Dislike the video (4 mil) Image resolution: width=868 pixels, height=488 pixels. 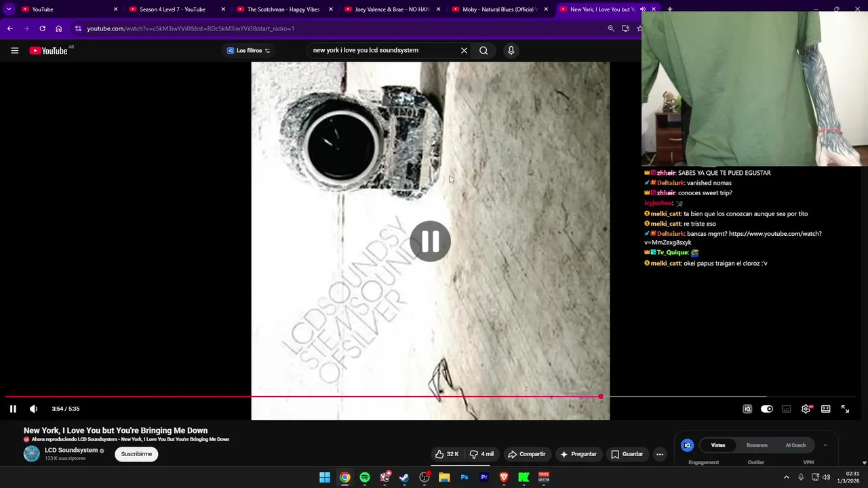482,454
